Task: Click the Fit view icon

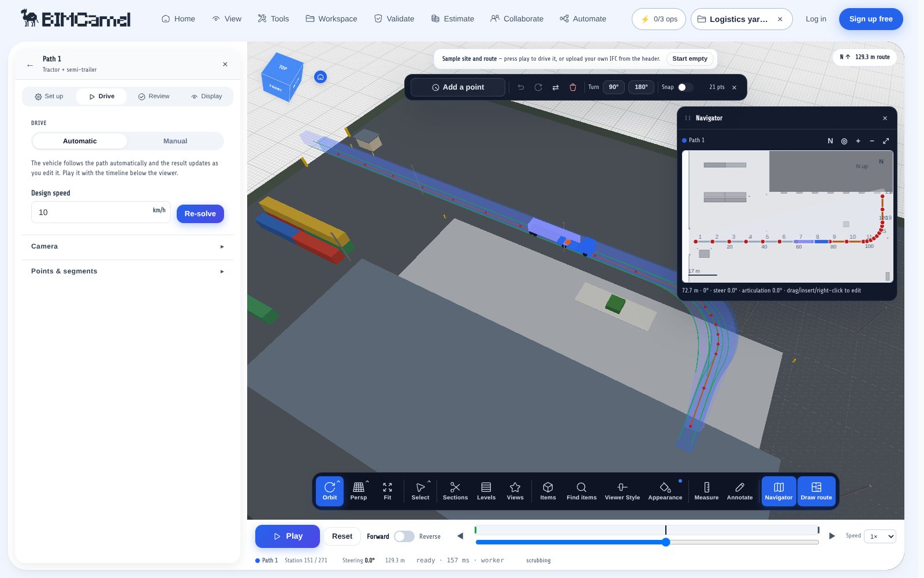Action: (388, 491)
